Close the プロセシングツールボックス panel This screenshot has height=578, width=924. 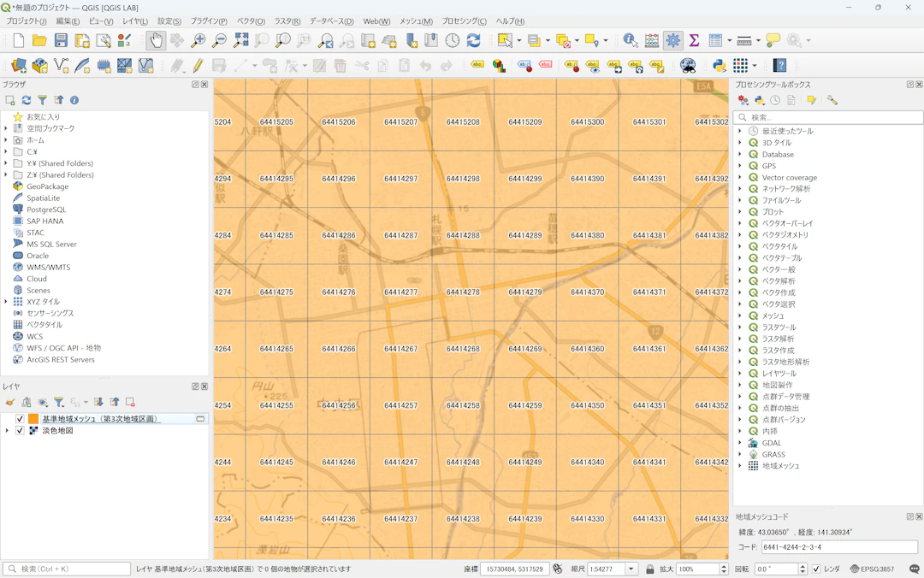tap(919, 85)
